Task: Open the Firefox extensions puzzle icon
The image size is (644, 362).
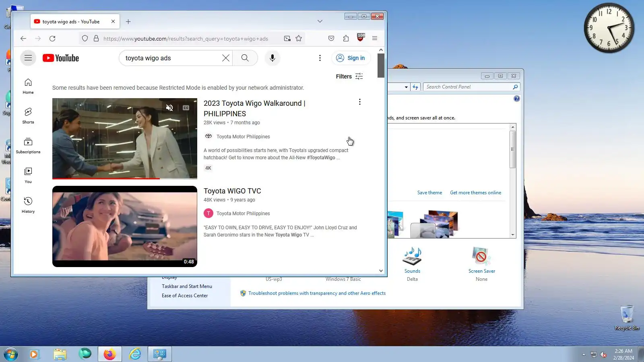Action: click(x=346, y=39)
